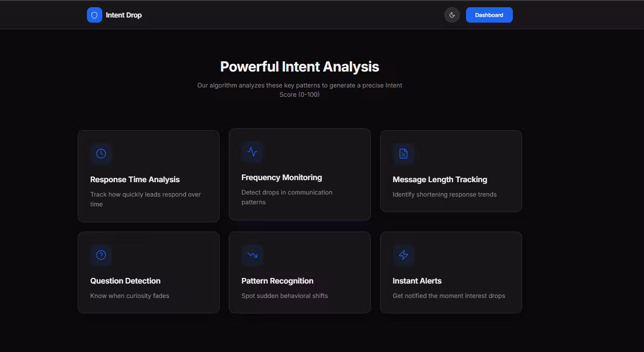
Task: Click the document icon for Message Length Tracking
Action: coord(403,153)
